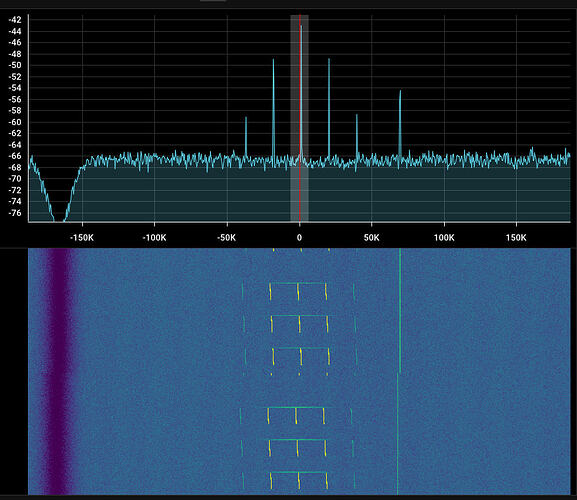Click the deep notch dip in the spectrum
Image resolution: width=577 pixels, height=500 pixels.
tap(59, 206)
